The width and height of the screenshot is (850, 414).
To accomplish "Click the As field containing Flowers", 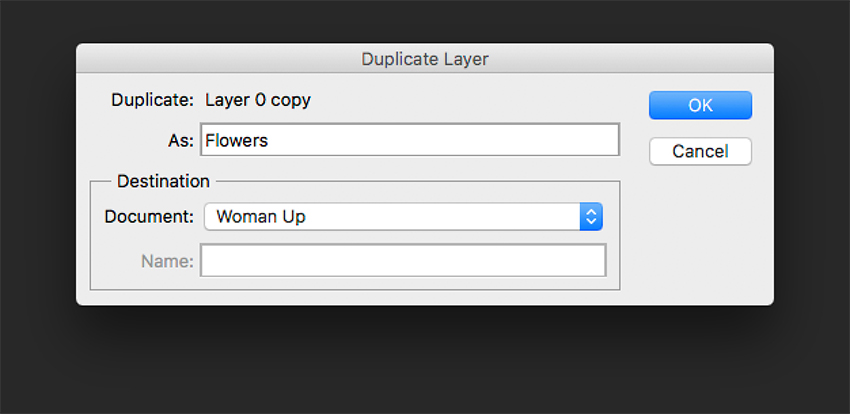I will point(410,140).
